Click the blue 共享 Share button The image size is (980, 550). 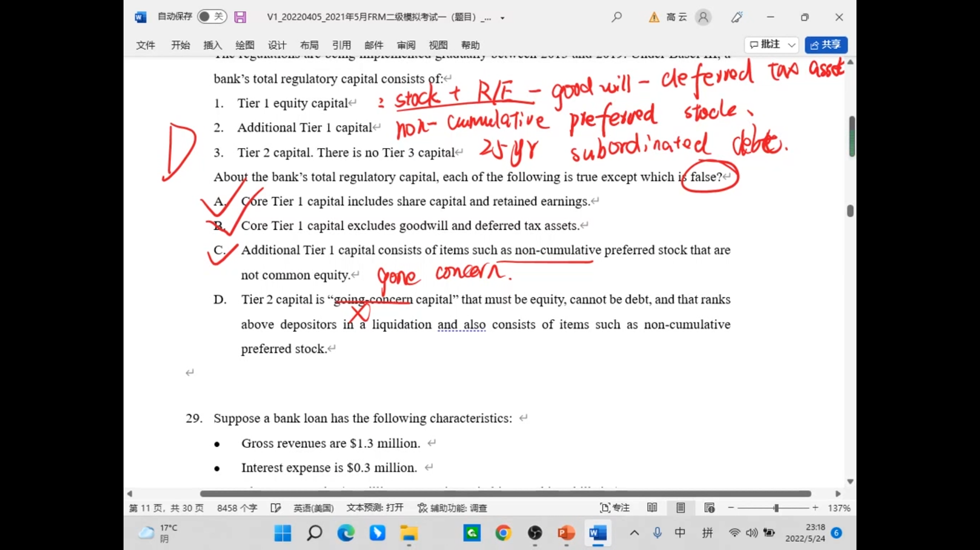(x=826, y=45)
